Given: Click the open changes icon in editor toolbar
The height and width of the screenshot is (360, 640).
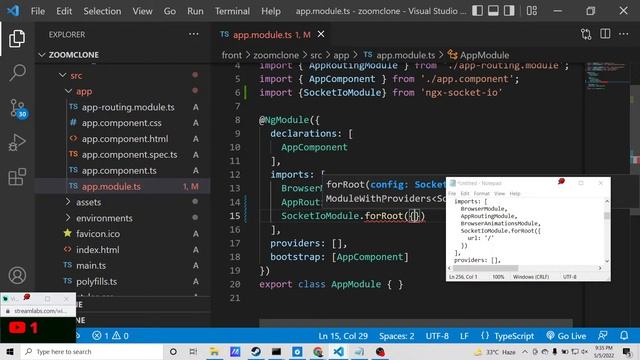Looking at the screenshot, I should (586, 34).
